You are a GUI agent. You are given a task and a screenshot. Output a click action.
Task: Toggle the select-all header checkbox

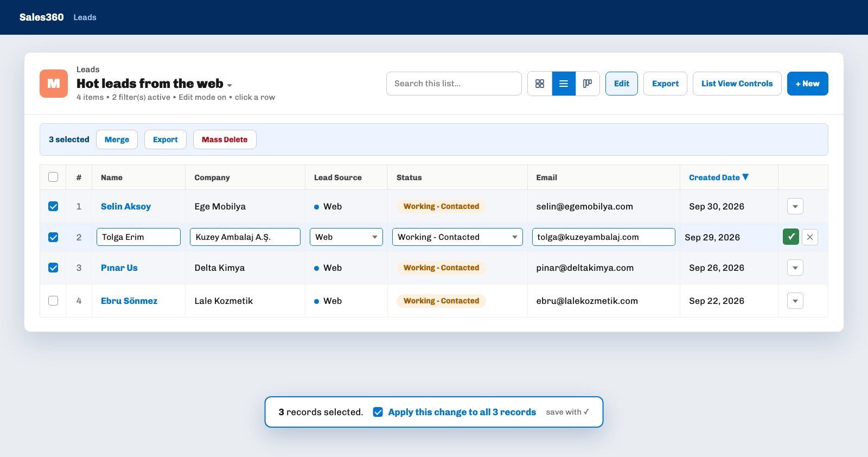point(53,177)
